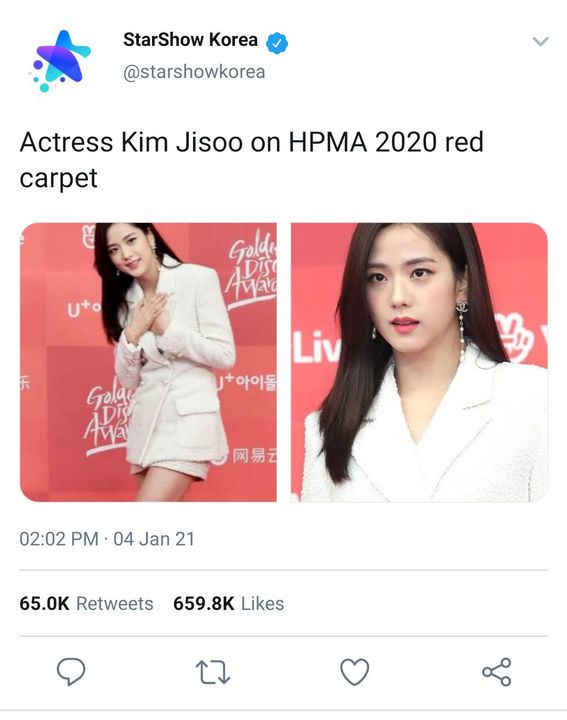This screenshot has width=567, height=720.
Task: Expand tweet options chevron at top right
Action: [x=540, y=42]
